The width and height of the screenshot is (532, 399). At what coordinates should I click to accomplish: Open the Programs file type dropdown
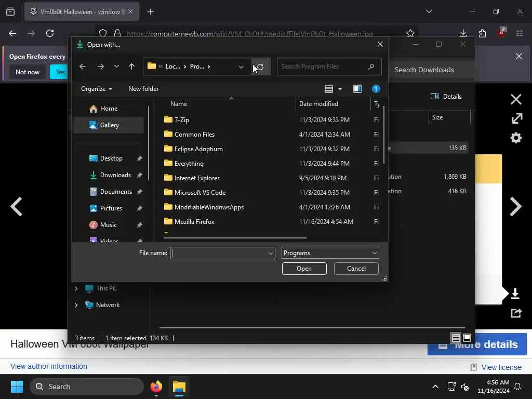coord(330,253)
